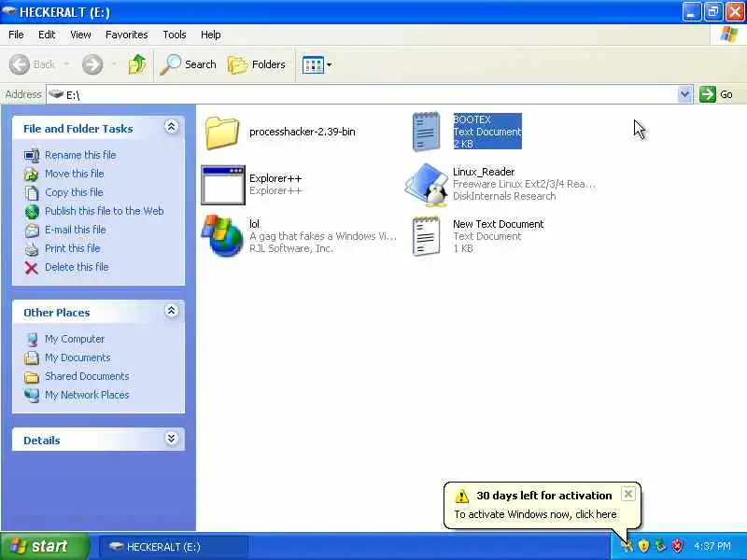Image resolution: width=747 pixels, height=560 pixels.
Task: Click the Forward arrow toolbar button
Action: (92, 64)
